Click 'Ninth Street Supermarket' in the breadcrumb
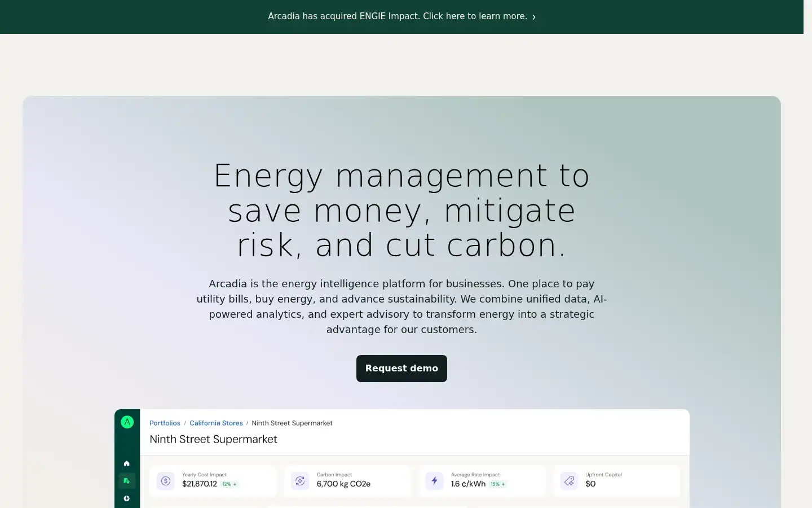Viewport: 812px width, 508px height. pos(292,423)
